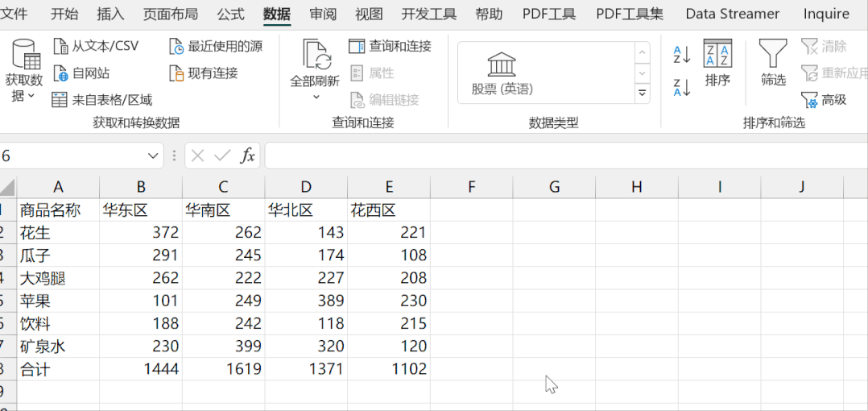
Task: Select the cell with value 389
Action: point(306,301)
